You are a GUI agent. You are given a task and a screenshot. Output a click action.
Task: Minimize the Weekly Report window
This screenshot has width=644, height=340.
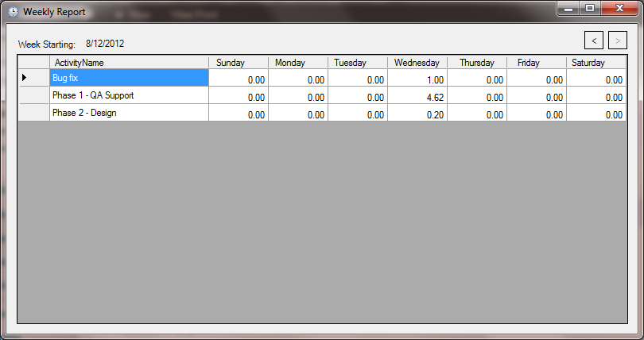pos(568,8)
